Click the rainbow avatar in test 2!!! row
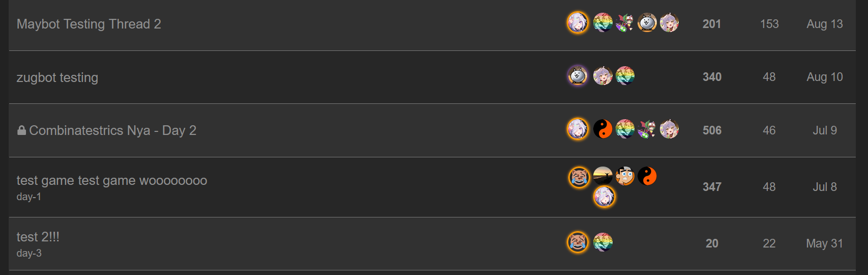This screenshot has height=275, width=868. [x=603, y=242]
